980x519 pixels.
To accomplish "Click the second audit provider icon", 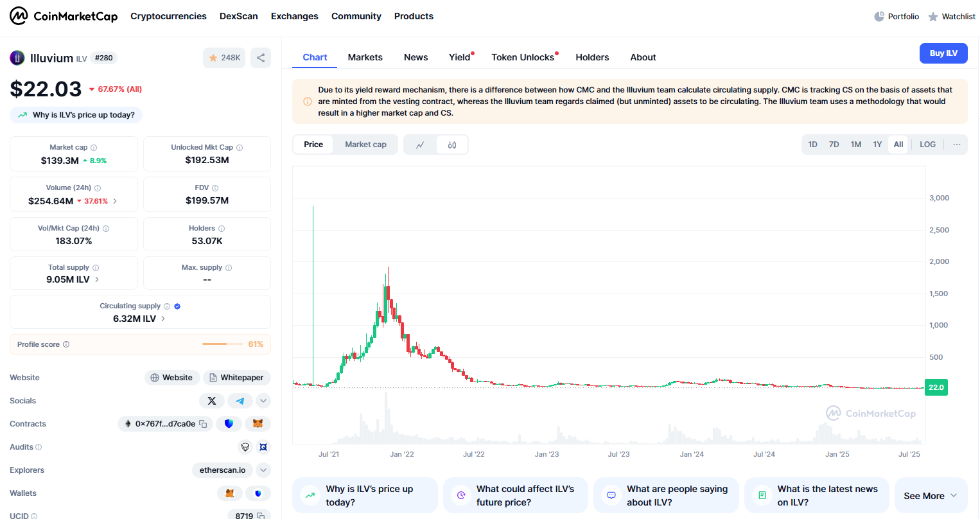I will pos(263,447).
